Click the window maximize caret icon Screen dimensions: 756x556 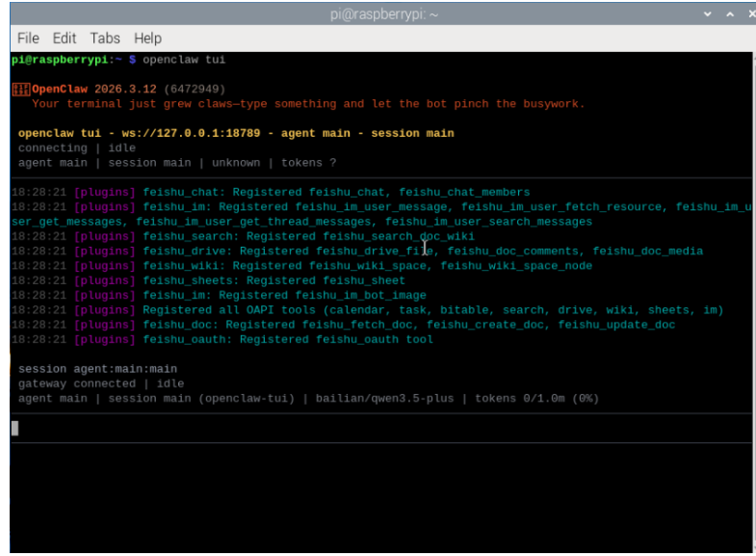(730, 14)
